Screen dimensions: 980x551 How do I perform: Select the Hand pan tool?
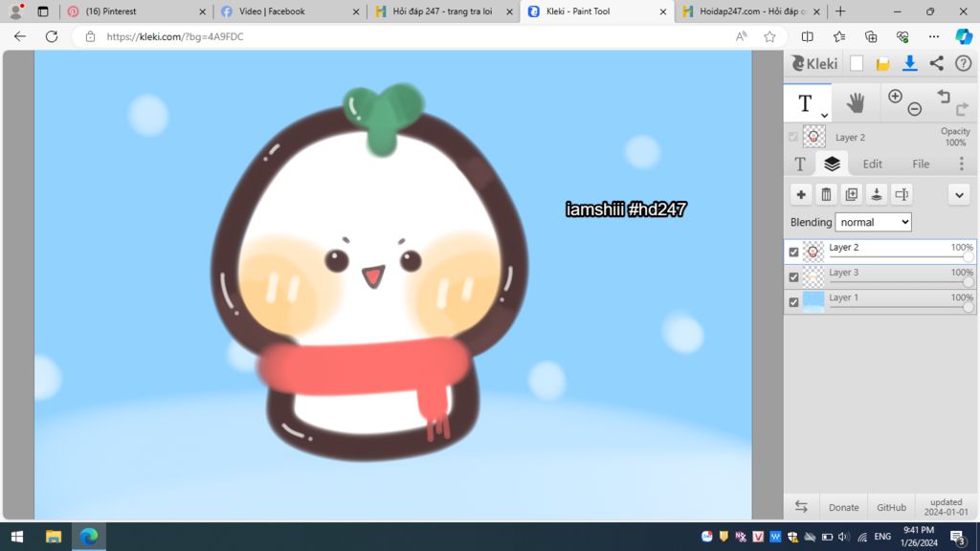click(855, 103)
